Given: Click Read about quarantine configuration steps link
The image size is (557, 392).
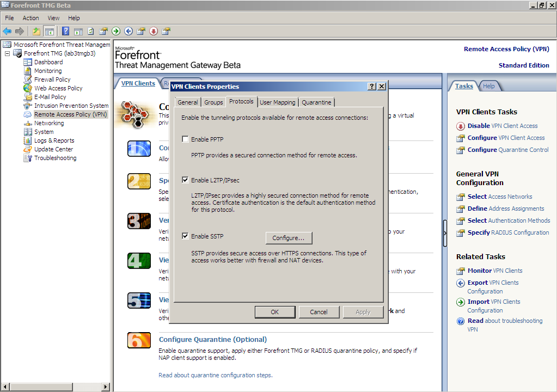Looking at the screenshot, I should [x=216, y=375].
